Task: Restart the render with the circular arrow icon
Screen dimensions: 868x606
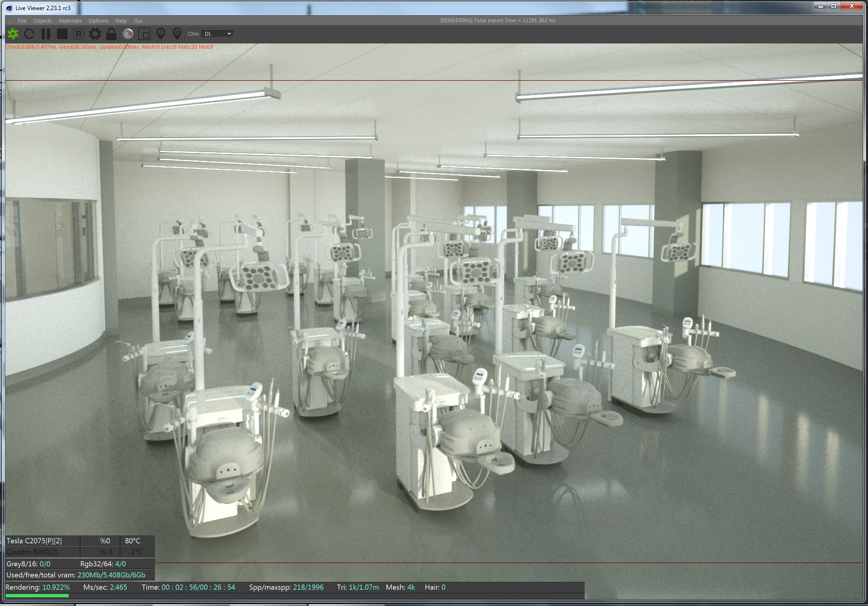Action: click(x=29, y=34)
